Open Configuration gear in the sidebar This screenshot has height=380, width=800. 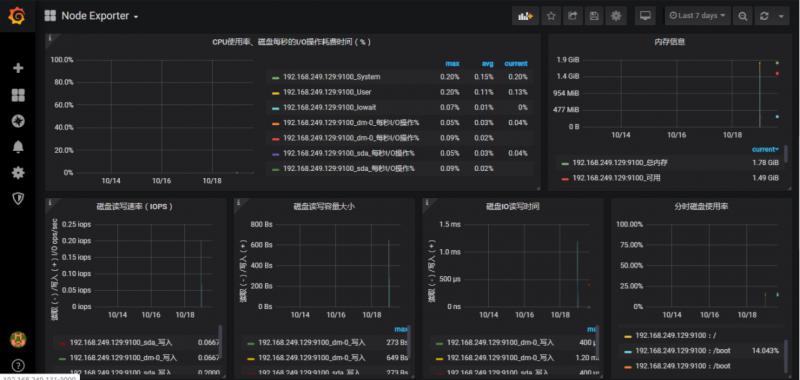pos(18,172)
